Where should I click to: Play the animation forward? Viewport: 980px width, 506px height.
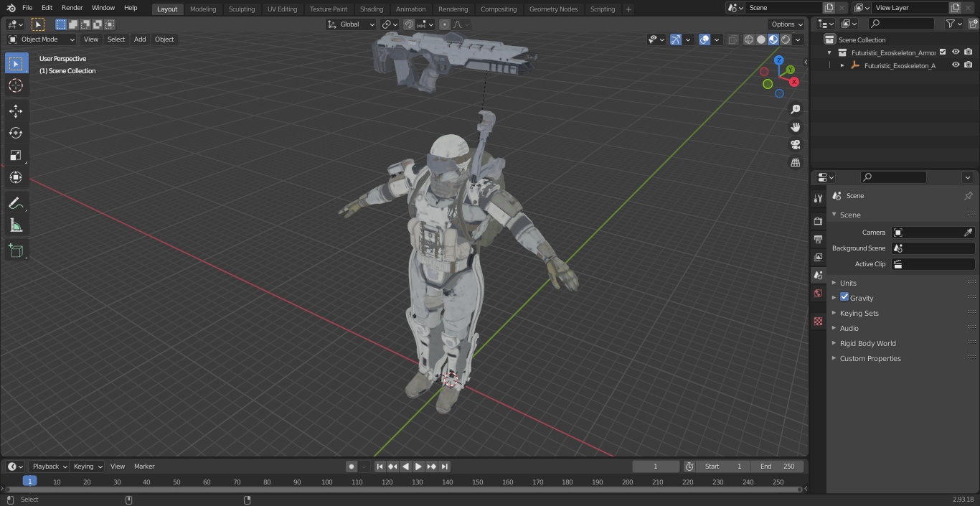pyautogui.click(x=418, y=467)
